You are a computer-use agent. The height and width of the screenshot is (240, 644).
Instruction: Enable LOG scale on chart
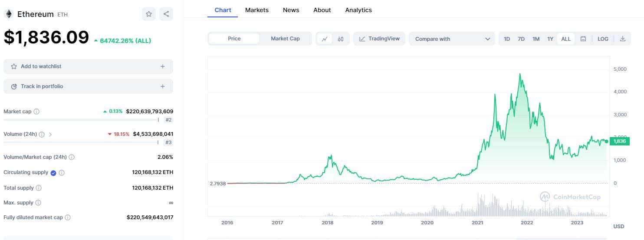(603, 39)
